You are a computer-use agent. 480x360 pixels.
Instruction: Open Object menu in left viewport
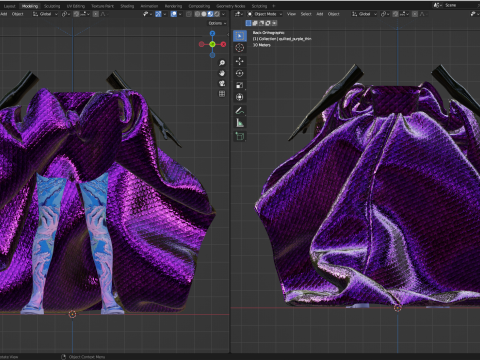point(18,14)
